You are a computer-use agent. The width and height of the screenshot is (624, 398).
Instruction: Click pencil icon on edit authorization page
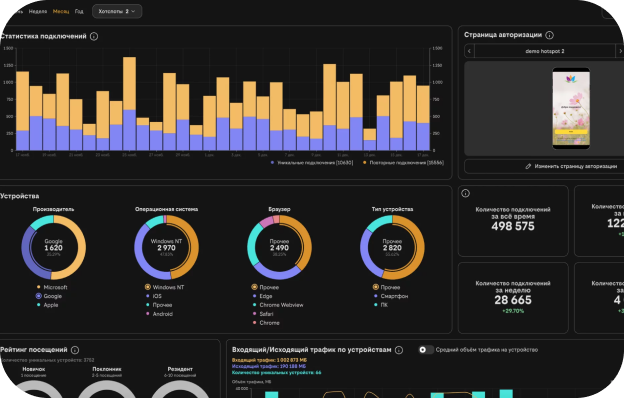point(528,166)
